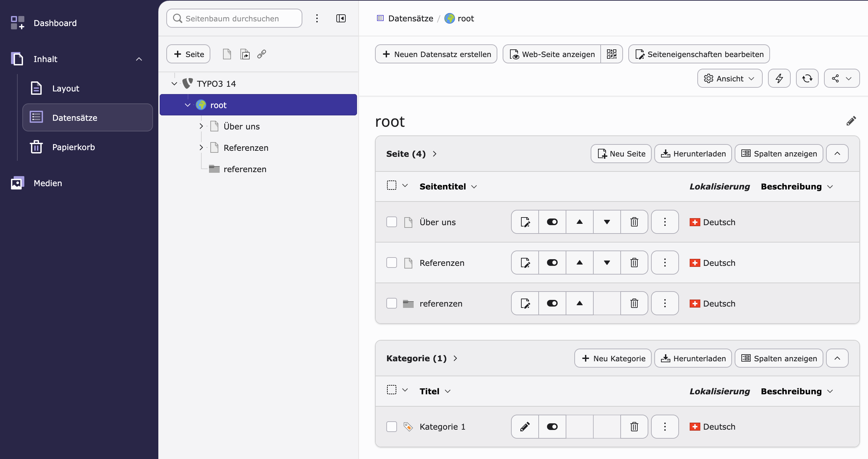Open more actions for Über uns row

[665, 222]
